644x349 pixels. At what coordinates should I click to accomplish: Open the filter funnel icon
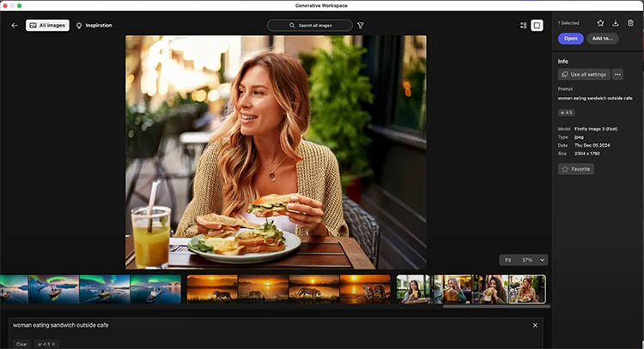point(361,26)
